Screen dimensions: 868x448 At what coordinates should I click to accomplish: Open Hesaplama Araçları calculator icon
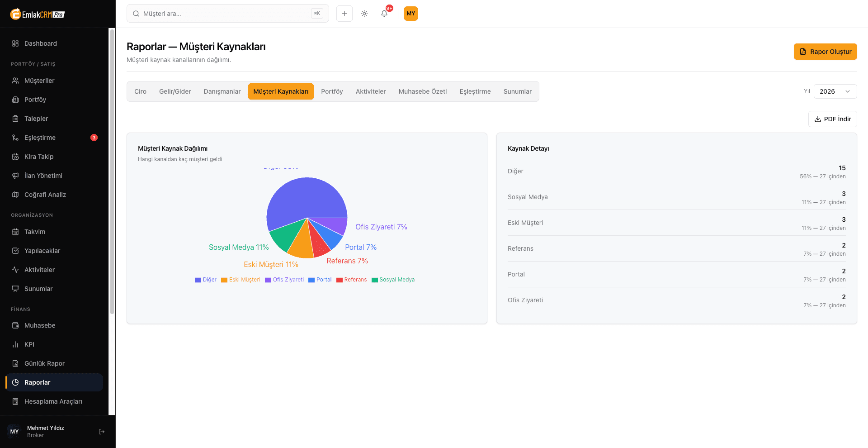tap(15, 401)
